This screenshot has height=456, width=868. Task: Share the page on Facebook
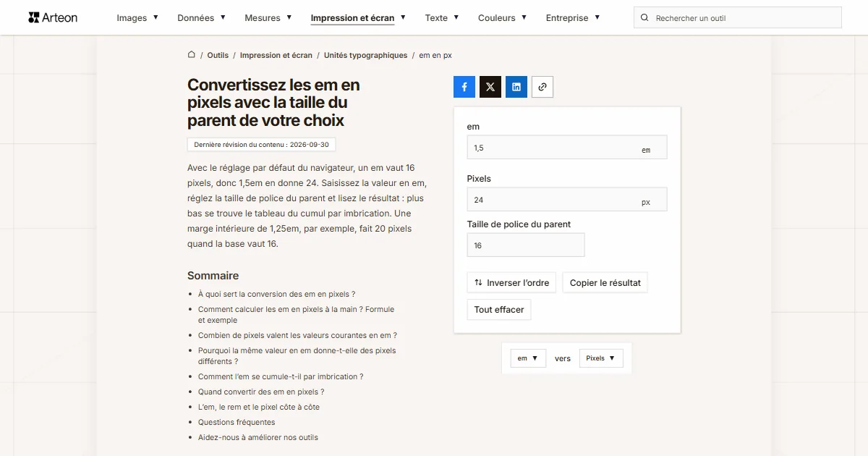coord(464,87)
